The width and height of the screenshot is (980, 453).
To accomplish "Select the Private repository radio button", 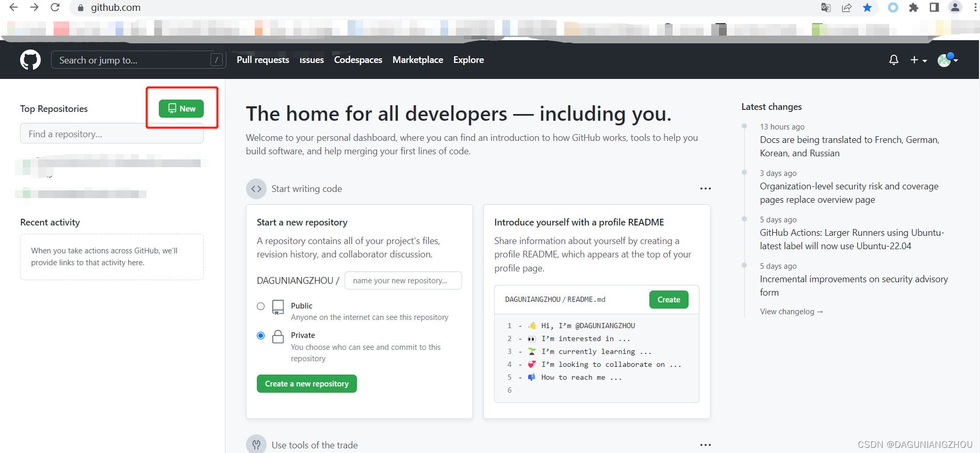I will click(261, 336).
